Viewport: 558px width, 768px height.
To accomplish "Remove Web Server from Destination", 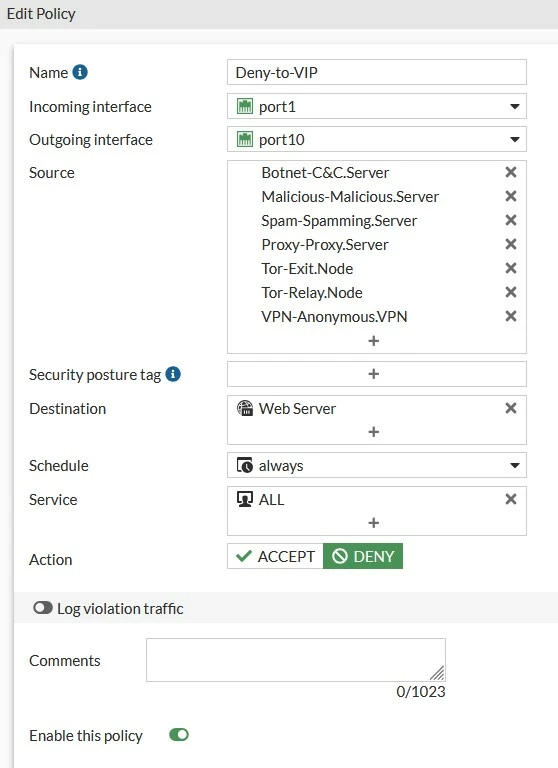I will 510,408.
